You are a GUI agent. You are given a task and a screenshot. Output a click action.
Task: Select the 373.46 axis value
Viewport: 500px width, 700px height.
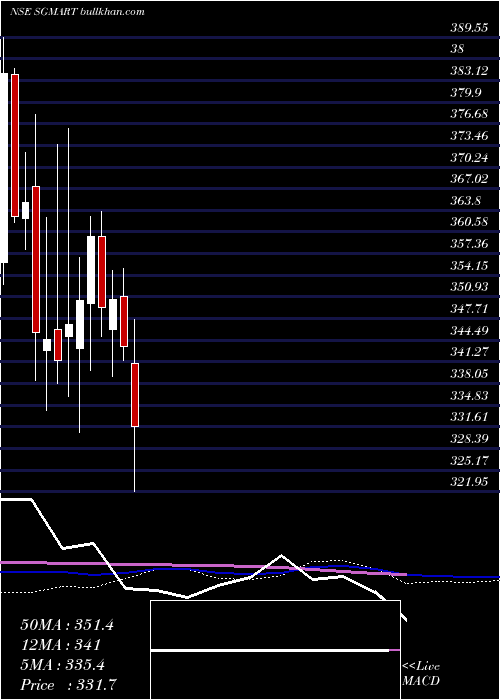pyautogui.click(x=469, y=136)
